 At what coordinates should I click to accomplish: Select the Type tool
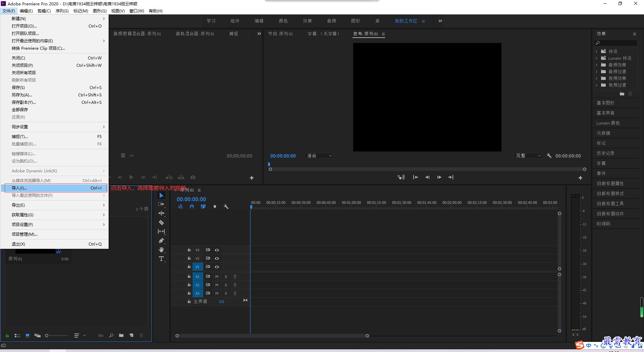click(x=161, y=259)
